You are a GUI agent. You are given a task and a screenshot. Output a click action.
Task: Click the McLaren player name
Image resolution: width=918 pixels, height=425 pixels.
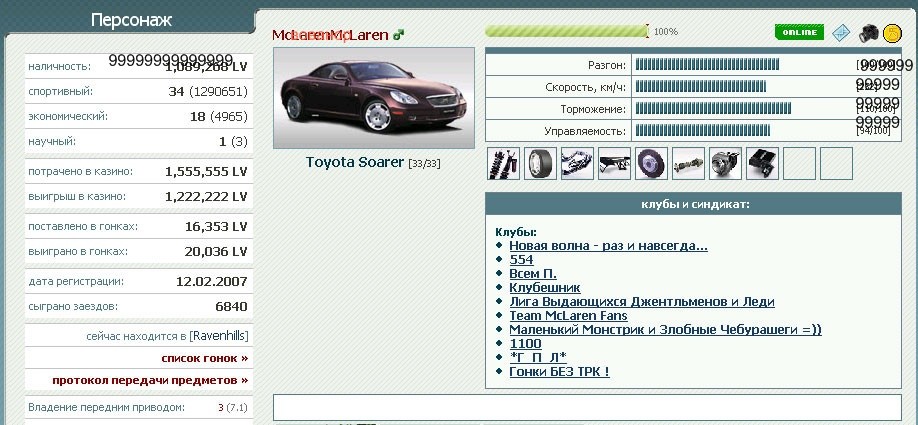(330, 35)
